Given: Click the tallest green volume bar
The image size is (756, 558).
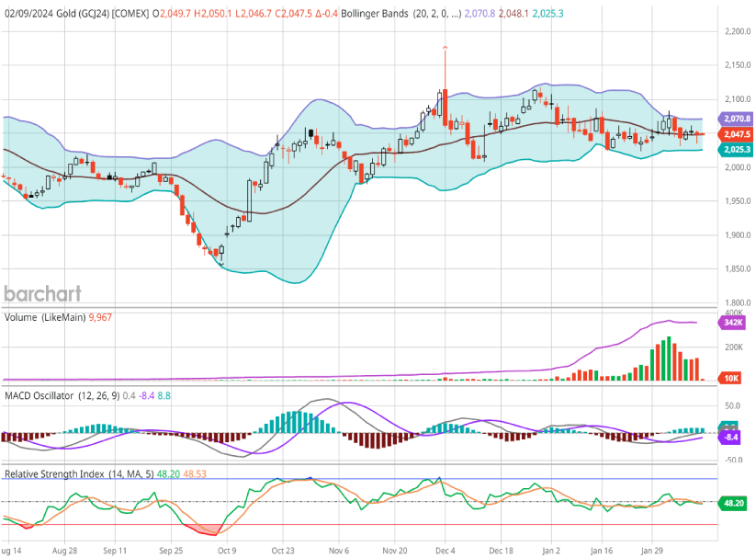Looking at the screenshot, I should [x=669, y=359].
